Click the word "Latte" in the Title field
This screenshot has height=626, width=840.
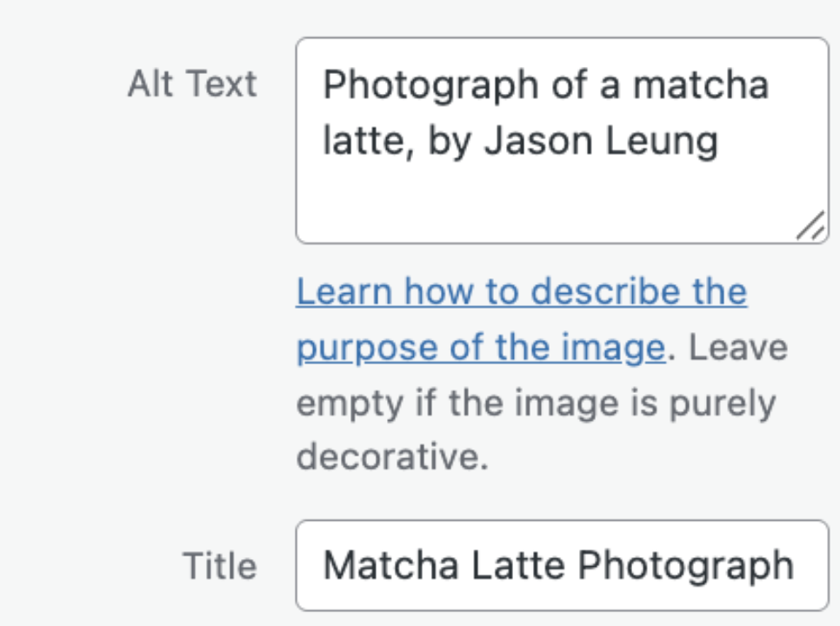tap(522, 564)
